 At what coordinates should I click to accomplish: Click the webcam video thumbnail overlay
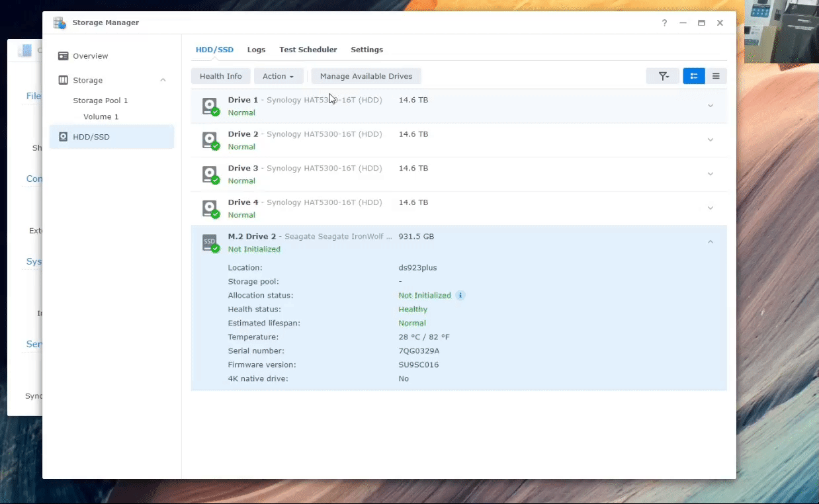(x=781, y=31)
